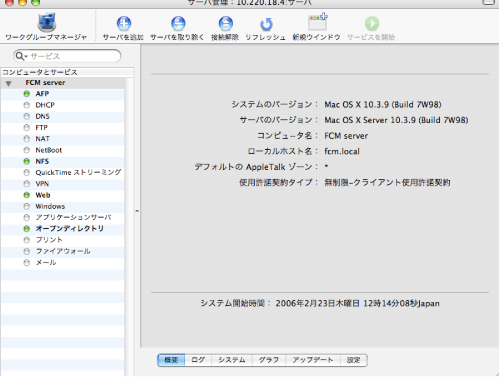Select the DNS service name

(x=43, y=116)
